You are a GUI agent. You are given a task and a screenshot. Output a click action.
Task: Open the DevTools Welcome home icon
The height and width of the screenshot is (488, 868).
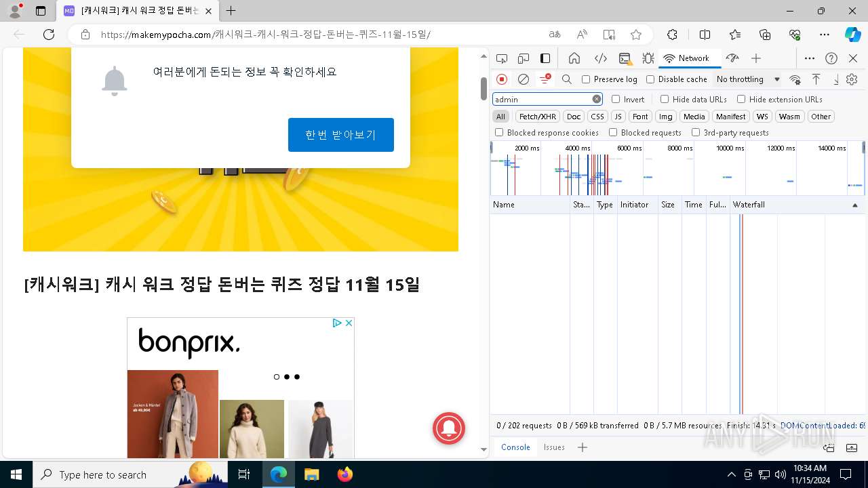574,58
